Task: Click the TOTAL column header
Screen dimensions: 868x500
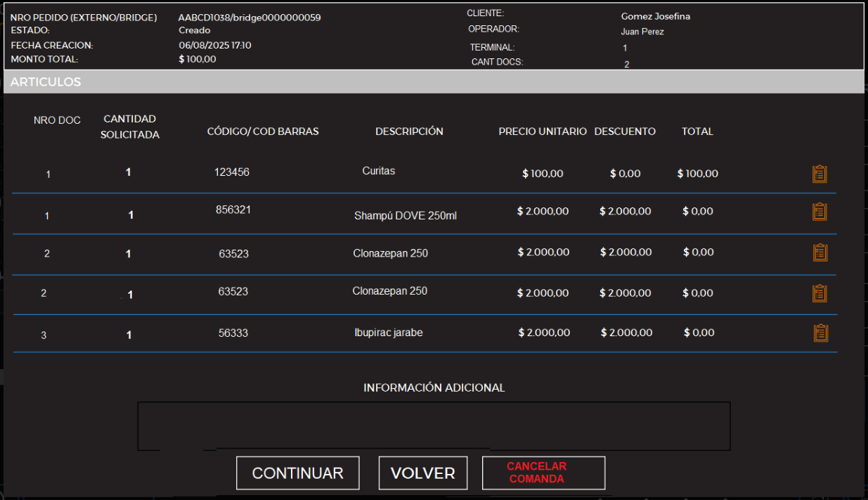Action: pyautogui.click(x=697, y=132)
